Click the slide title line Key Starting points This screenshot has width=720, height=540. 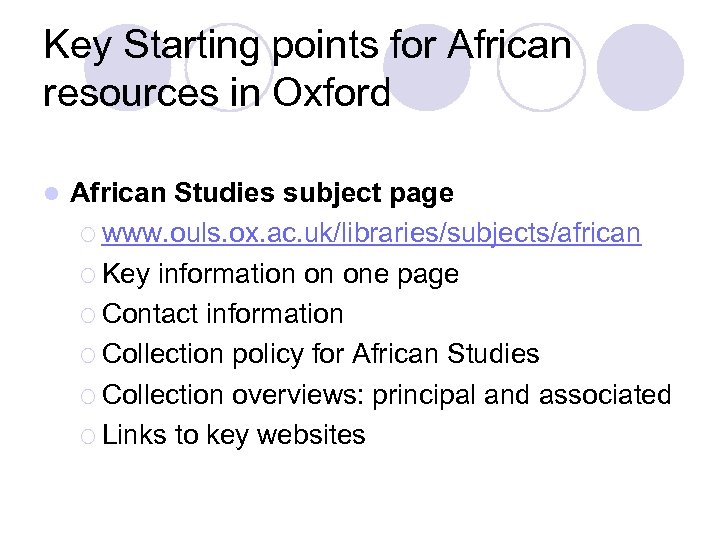pyautogui.click(x=308, y=45)
